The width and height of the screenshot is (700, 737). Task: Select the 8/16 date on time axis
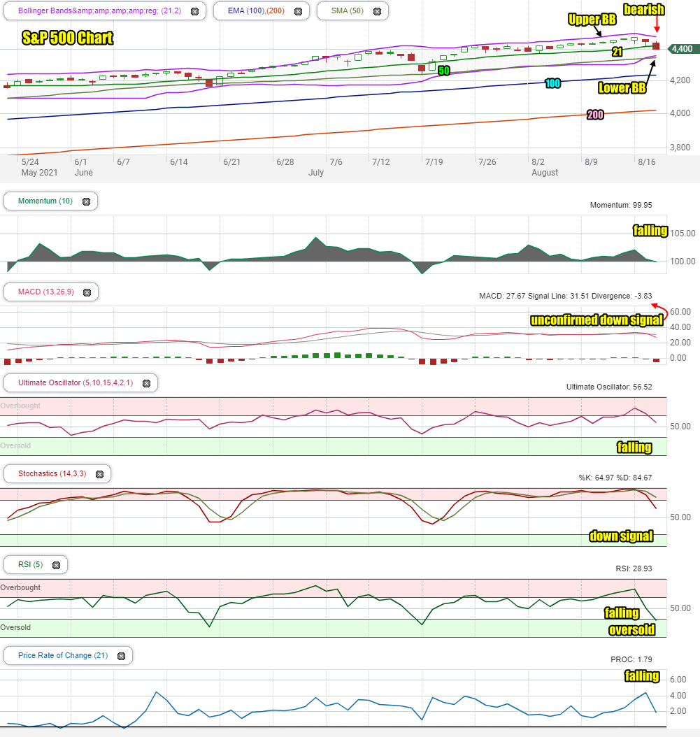point(646,162)
